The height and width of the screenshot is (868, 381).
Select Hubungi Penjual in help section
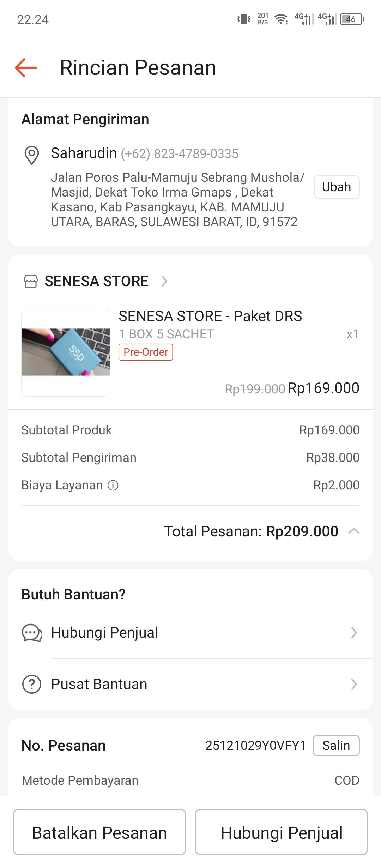pyautogui.click(x=190, y=633)
